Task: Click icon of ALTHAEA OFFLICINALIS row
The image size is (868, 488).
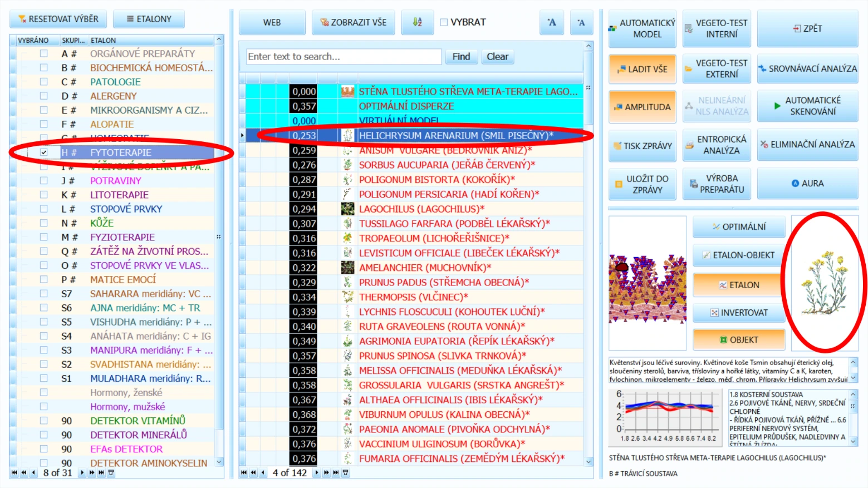Action: (347, 400)
